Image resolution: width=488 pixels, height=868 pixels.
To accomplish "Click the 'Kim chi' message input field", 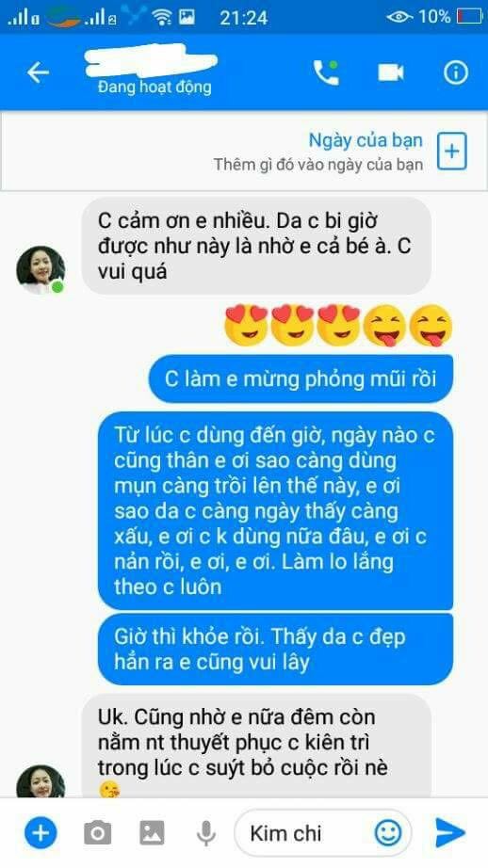I will click(x=323, y=832).
